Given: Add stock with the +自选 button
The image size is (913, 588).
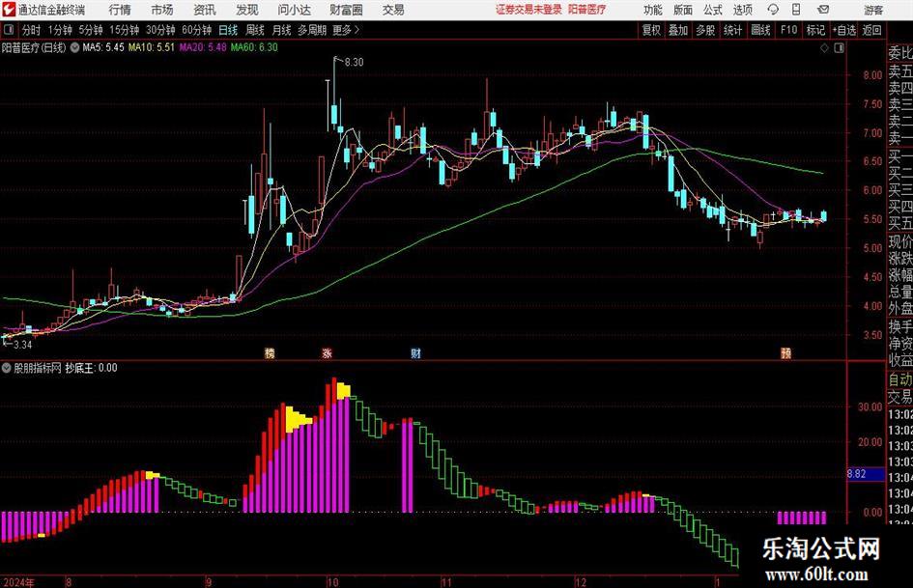Looking at the screenshot, I should (843, 30).
